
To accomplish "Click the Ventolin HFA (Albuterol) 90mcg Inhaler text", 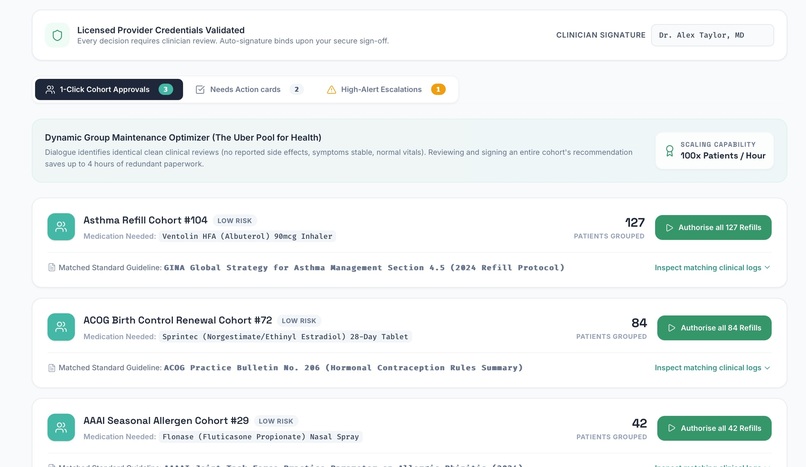I will coord(247,236).
